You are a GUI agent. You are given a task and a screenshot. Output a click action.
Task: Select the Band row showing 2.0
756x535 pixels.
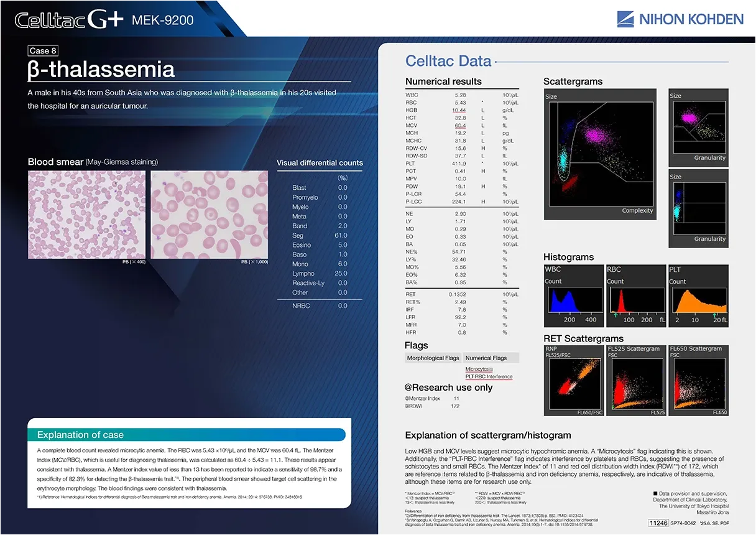[320, 226]
